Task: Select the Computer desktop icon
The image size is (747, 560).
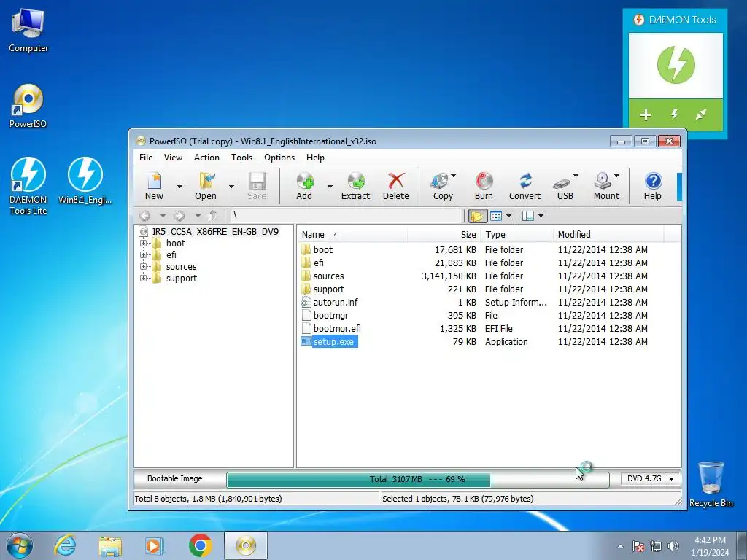Action: 28,29
